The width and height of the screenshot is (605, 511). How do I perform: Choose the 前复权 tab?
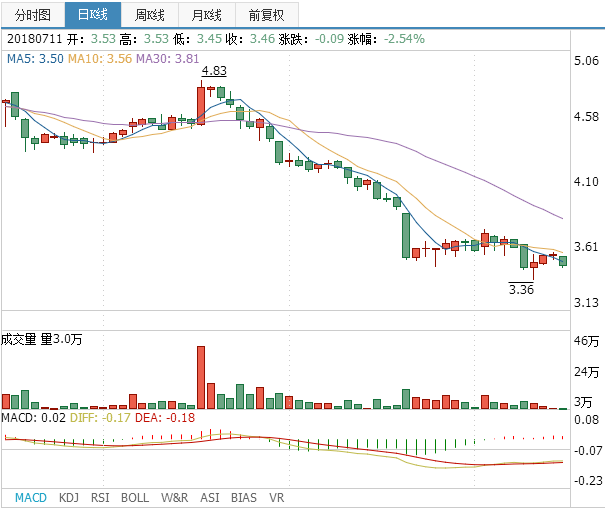267,15
